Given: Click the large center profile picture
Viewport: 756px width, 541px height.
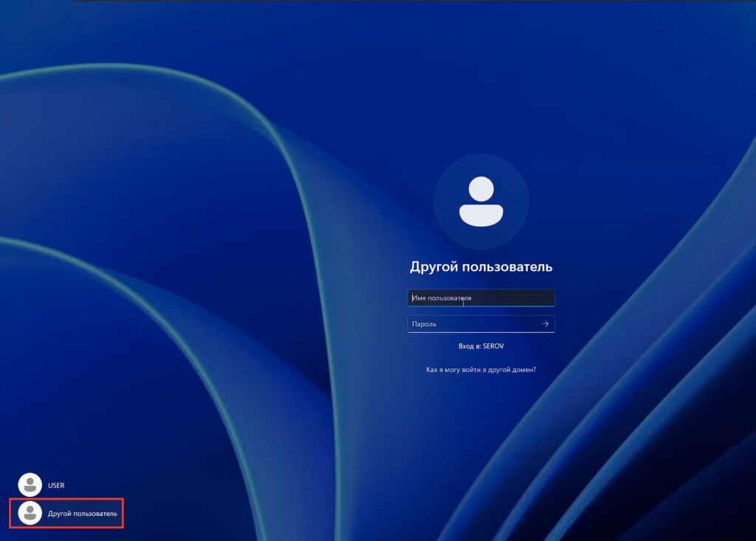Looking at the screenshot, I should coord(481,201).
